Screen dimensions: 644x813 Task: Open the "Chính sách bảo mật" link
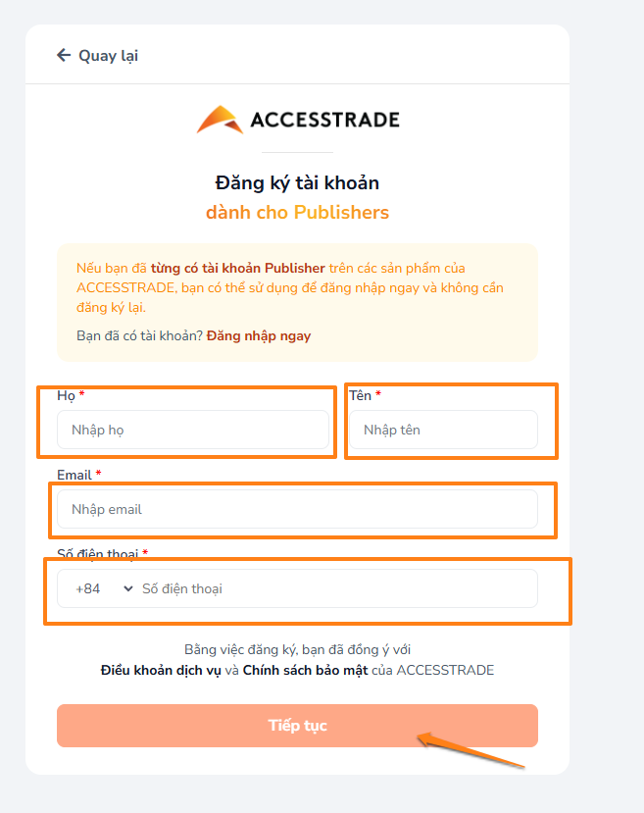point(305,671)
